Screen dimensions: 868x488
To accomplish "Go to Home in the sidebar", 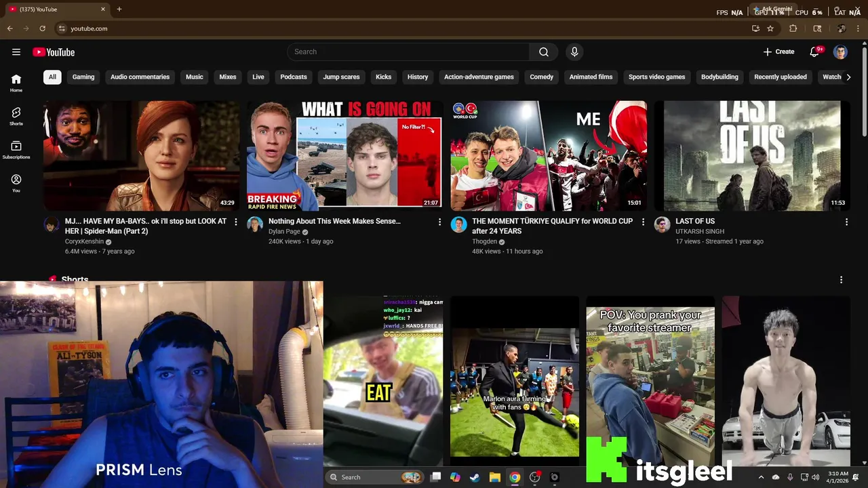I will (x=16, y=83).
